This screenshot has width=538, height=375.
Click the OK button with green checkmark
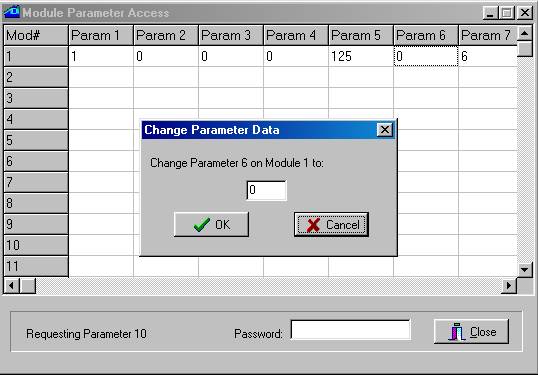click(x=211, y=224)
